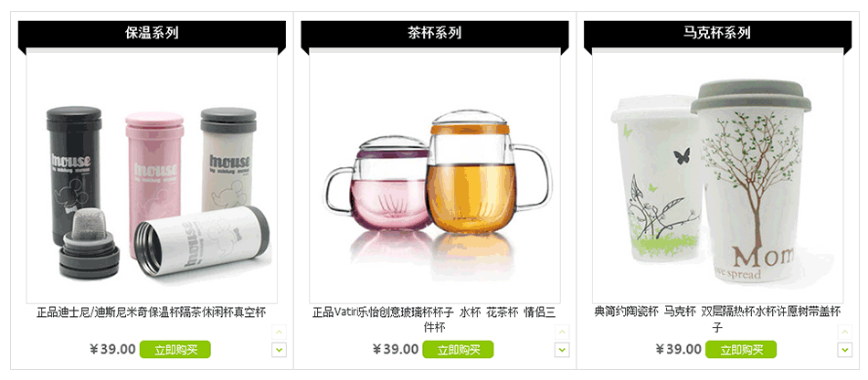The height and width of the screenshot is (380, 868).
Task: Click up arrow in 保温系列 panel
Action: coord(280,332)
